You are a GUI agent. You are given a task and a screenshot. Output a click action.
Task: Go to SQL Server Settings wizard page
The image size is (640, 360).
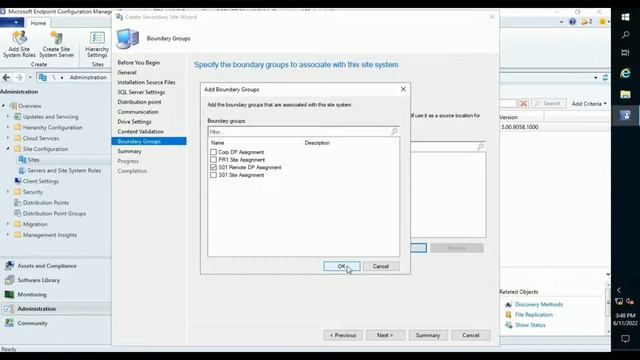[141, 92]
